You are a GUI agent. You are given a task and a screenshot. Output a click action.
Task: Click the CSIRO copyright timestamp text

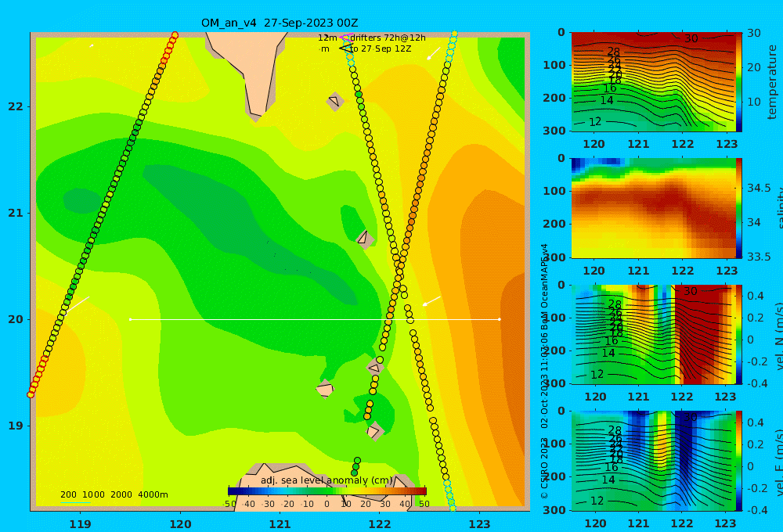coord(544,371)
